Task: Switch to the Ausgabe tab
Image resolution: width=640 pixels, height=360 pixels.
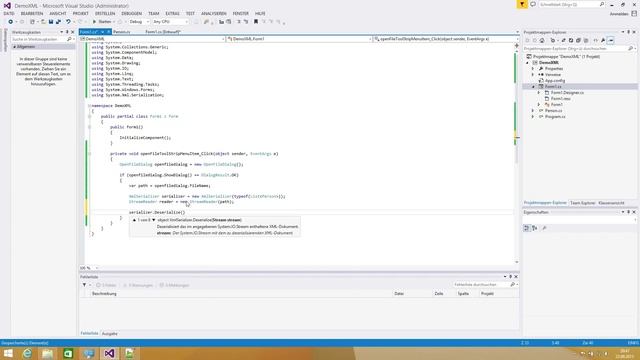Action: point(109,334)
